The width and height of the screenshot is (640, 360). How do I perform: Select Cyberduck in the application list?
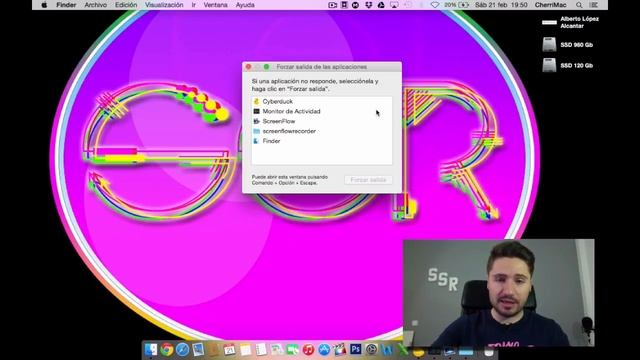point(322,101)
